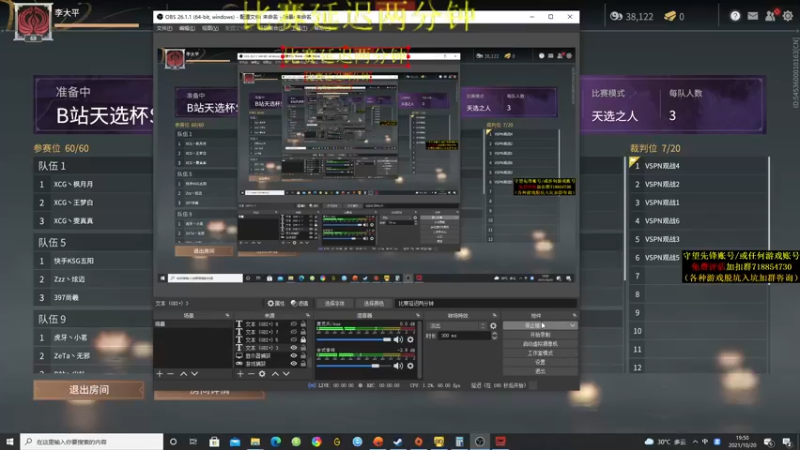Screen dimensions: 800x450
Task: Click the 开始录制 start recording button
Action: (x=540, y=335)
